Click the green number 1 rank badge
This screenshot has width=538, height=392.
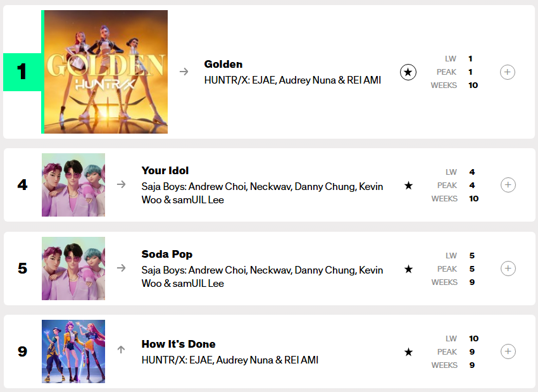pyautogui.click(x=22, y=72)
